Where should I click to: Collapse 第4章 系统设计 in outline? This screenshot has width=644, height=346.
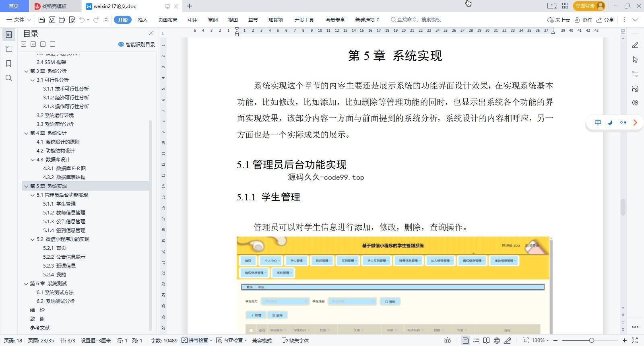click(26, 133)
